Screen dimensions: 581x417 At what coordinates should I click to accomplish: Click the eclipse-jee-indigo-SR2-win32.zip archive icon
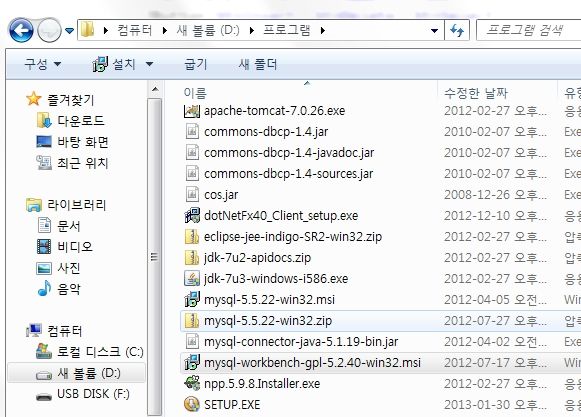(x=192, y=236)
